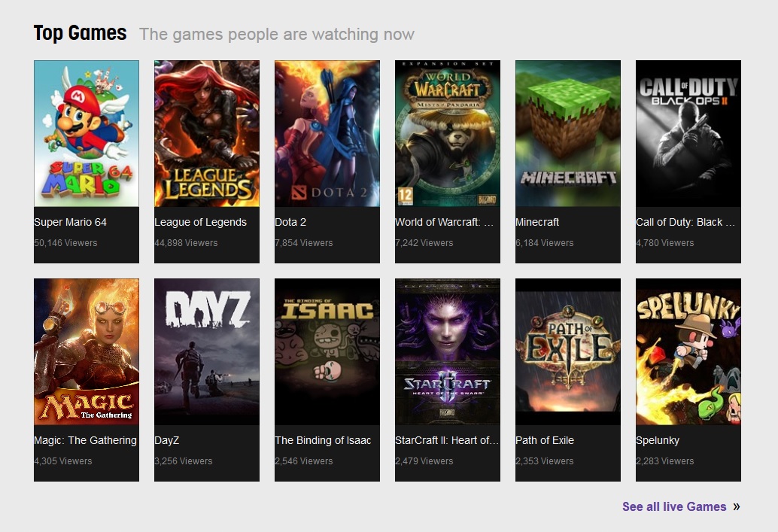Click the double-arrow next to See all live Games

pos(737,506)
